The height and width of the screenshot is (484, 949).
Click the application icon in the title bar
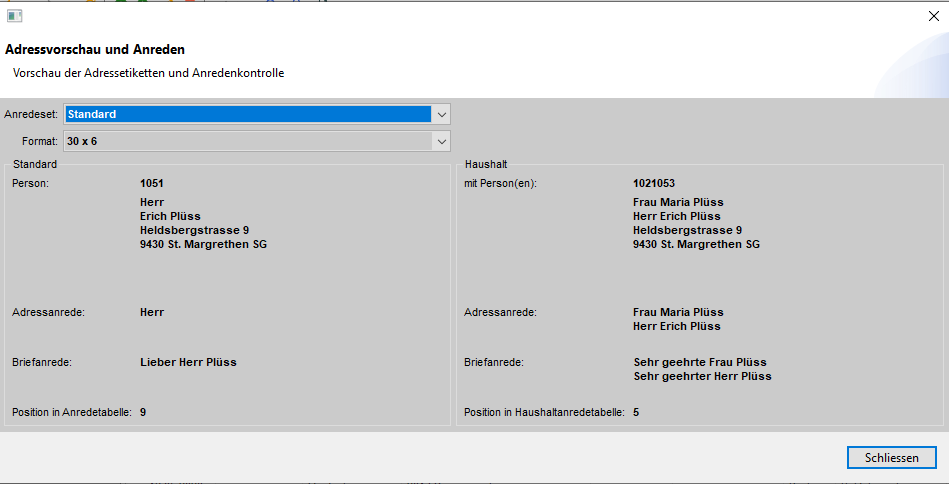14,15
